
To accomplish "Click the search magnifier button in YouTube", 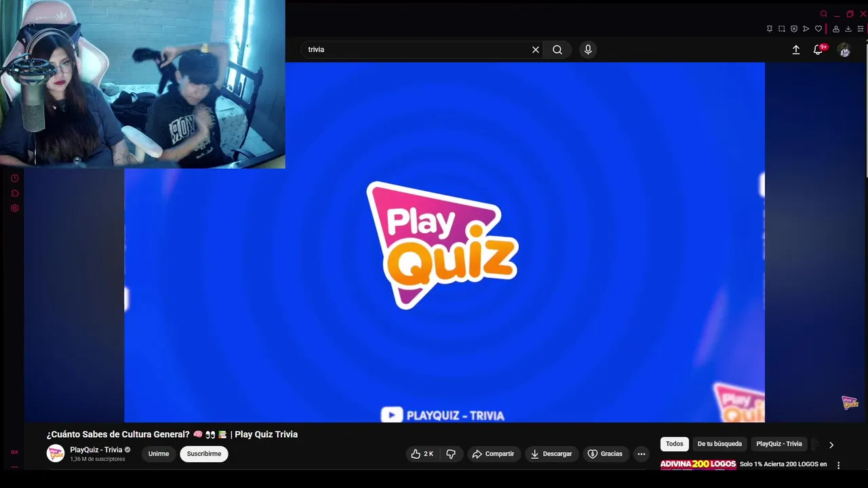I will (x=557, y=49).
